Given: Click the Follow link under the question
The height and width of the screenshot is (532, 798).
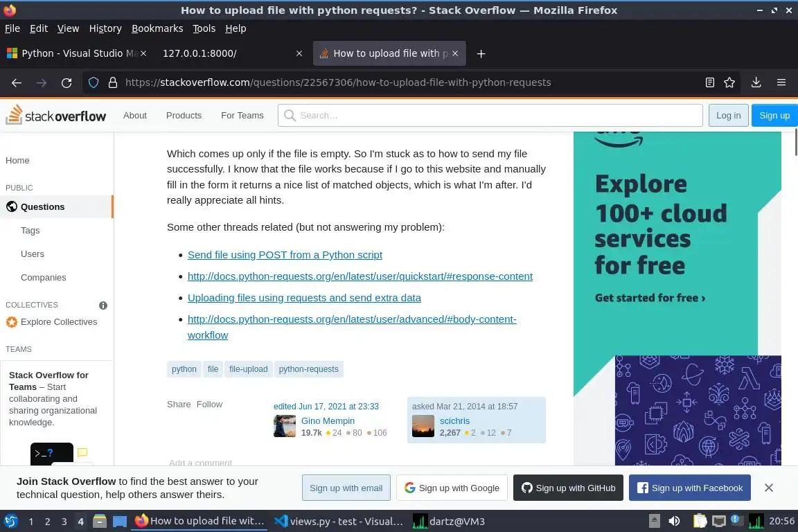Looking at the screenshot, I should [209, 405].
